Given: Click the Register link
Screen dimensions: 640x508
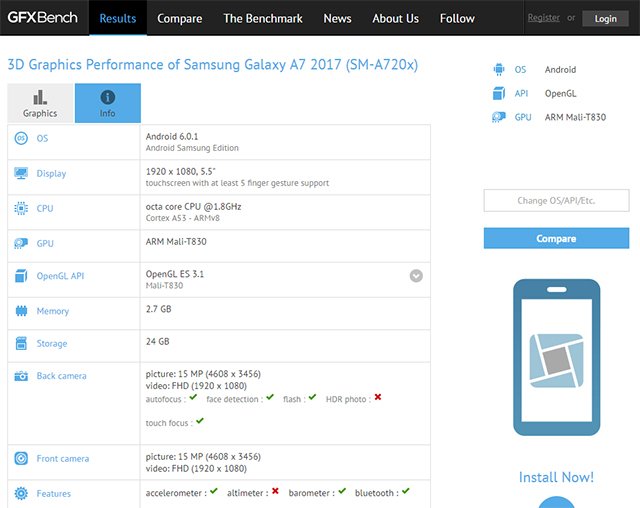Looking at the screenshot, I should pos(544,18).
